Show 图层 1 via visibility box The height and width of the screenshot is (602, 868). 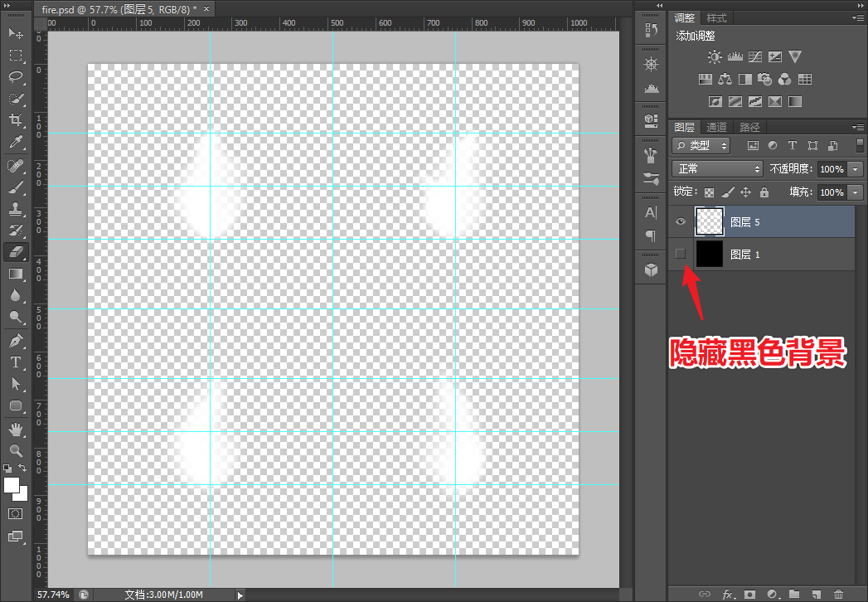click(x=681, y=254)
